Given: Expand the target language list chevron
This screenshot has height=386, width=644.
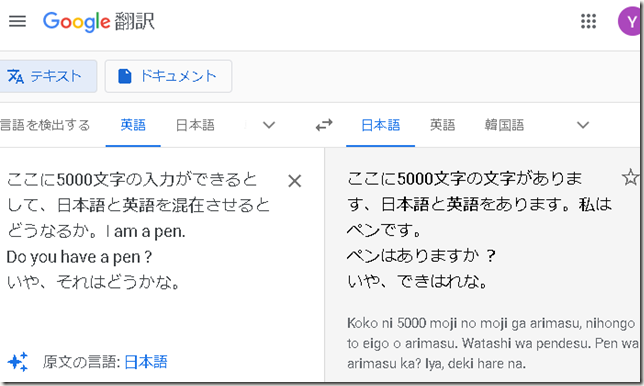Looking at the screenshot, I should coord(583,125).
